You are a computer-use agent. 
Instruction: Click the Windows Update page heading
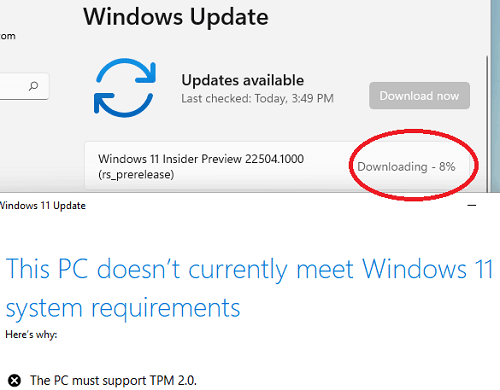coord(176,17)
